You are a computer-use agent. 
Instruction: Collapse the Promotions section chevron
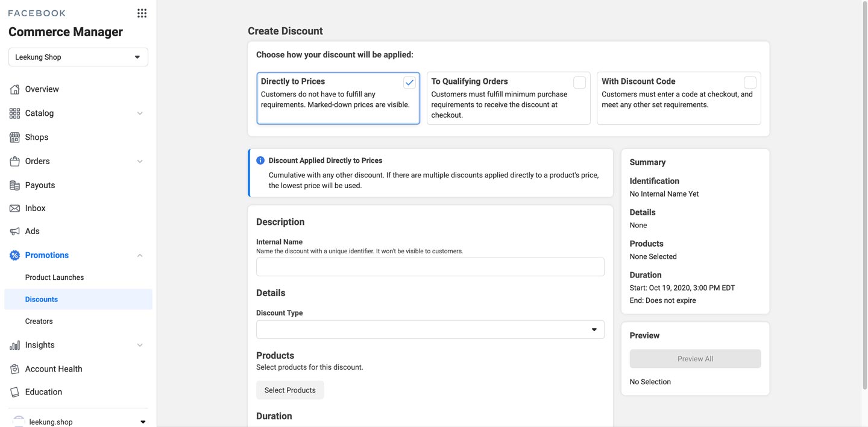[x=140, y=256]
